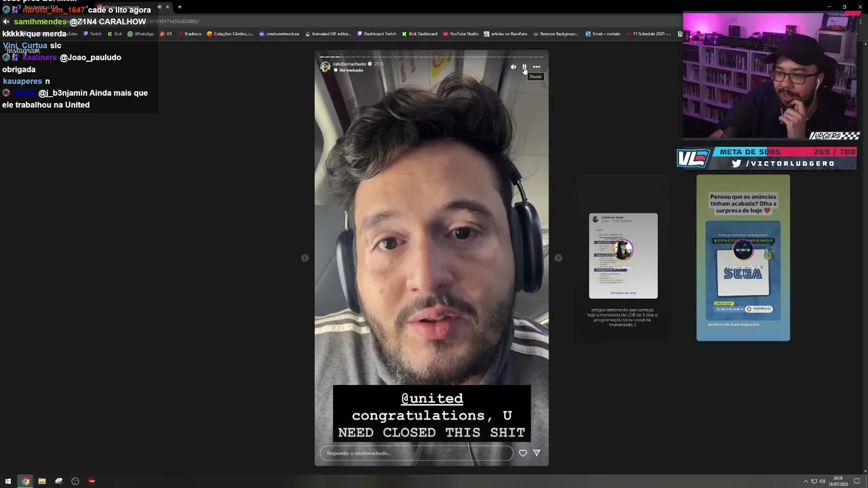
Task: Open Chrome from the taskbar
Action: (25, 481)
